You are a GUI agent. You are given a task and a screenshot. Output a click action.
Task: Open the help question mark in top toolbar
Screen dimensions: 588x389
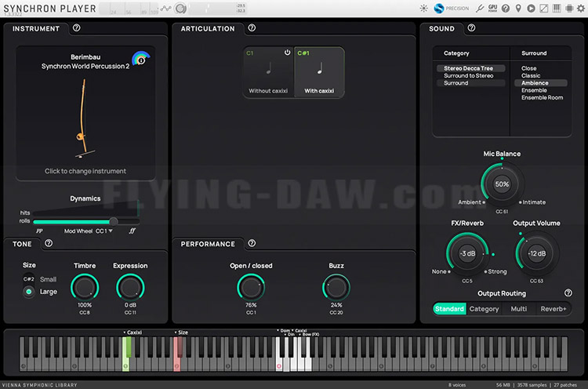click(x=506, y=9)
